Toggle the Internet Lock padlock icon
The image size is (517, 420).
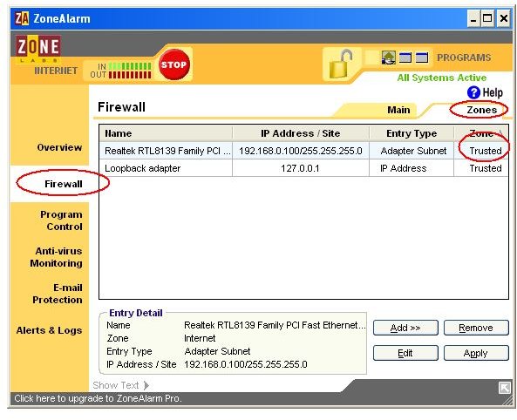pyautogui.click(x=341, y=64)
